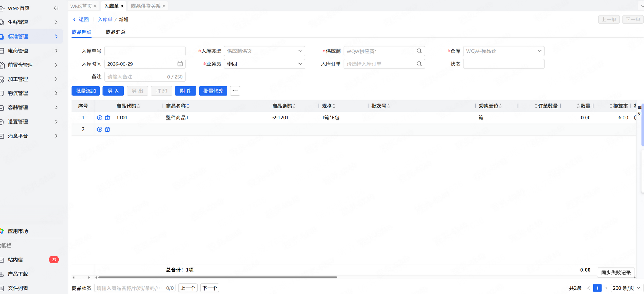Sort by 换算率 column arrows
Image resolution: width=644 pixels, height=294 pixels.
click(611, 106)
